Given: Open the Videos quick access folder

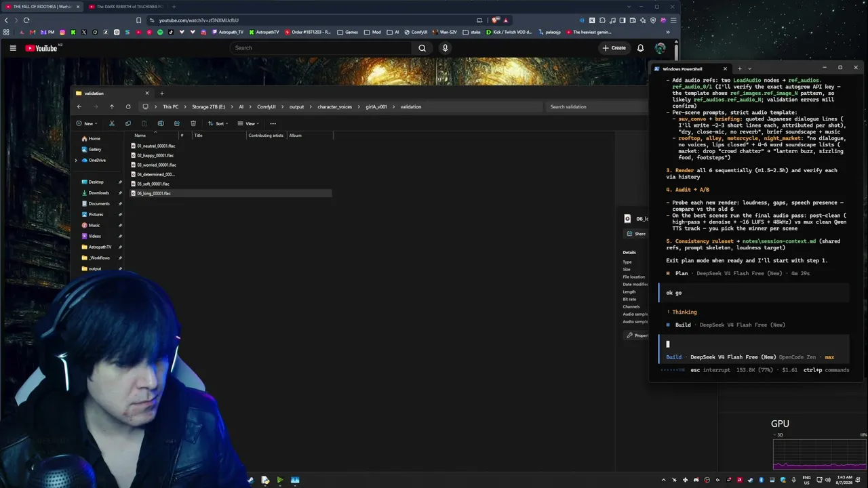Looking at the screenshot, I should click(x=91, y=236).
